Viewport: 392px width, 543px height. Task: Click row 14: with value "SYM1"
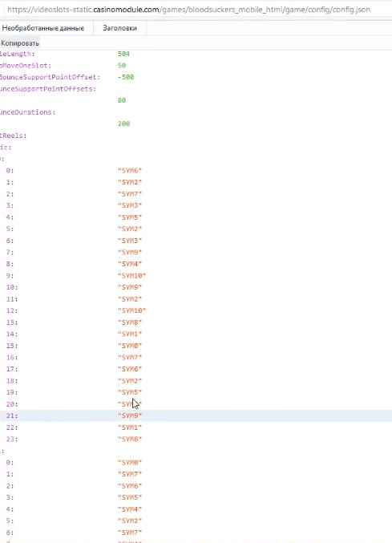[x=196, y=334]
